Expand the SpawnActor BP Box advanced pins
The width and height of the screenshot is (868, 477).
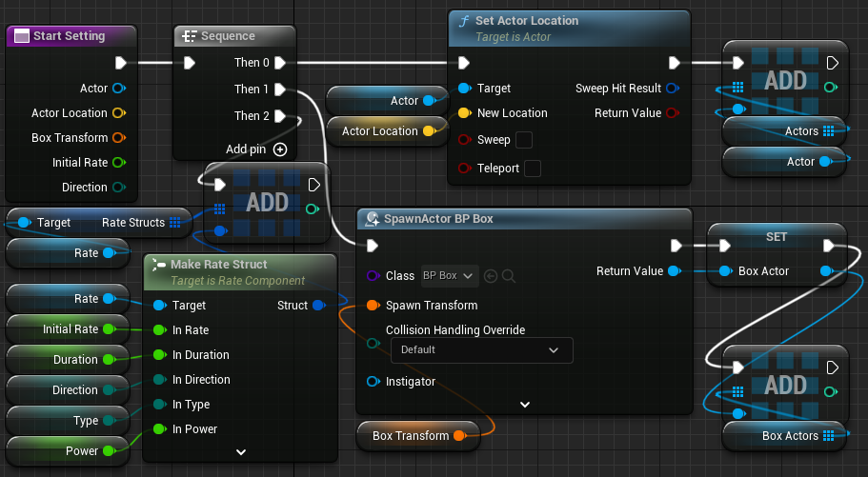(x=524, y=404)
